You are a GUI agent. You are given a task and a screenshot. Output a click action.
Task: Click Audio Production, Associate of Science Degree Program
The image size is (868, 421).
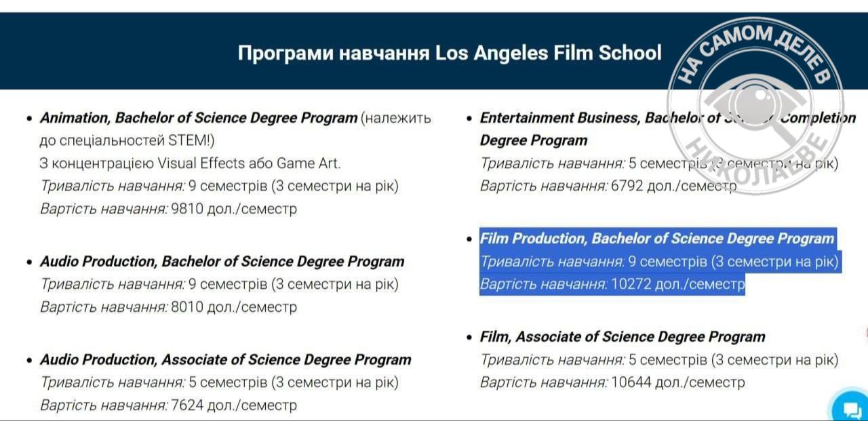[x=225, y=360]
